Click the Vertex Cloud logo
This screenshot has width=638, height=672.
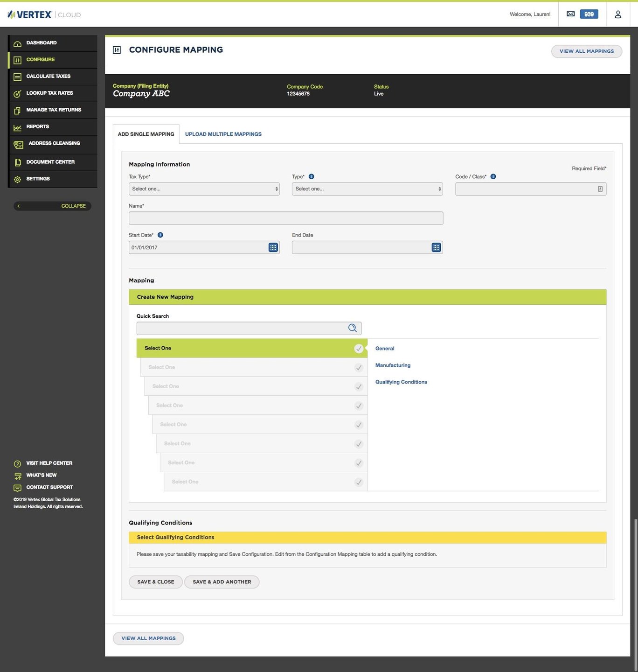(x=44, y=14)
